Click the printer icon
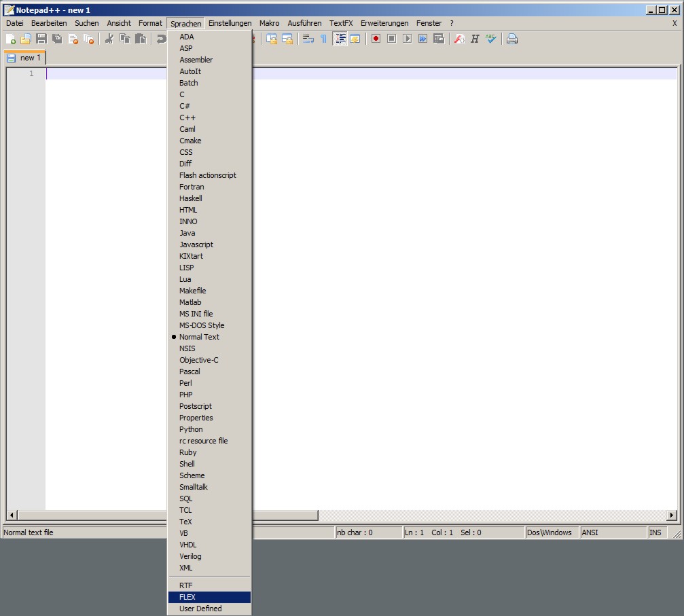Image resolution: width=684 pixels, height=616 pixels. click(512, 39)
